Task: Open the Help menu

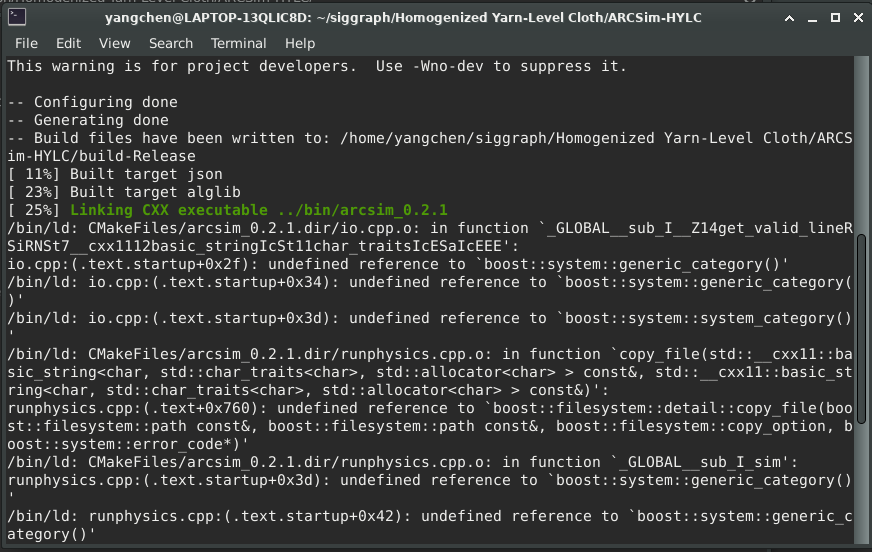Action: coord(300,43)
